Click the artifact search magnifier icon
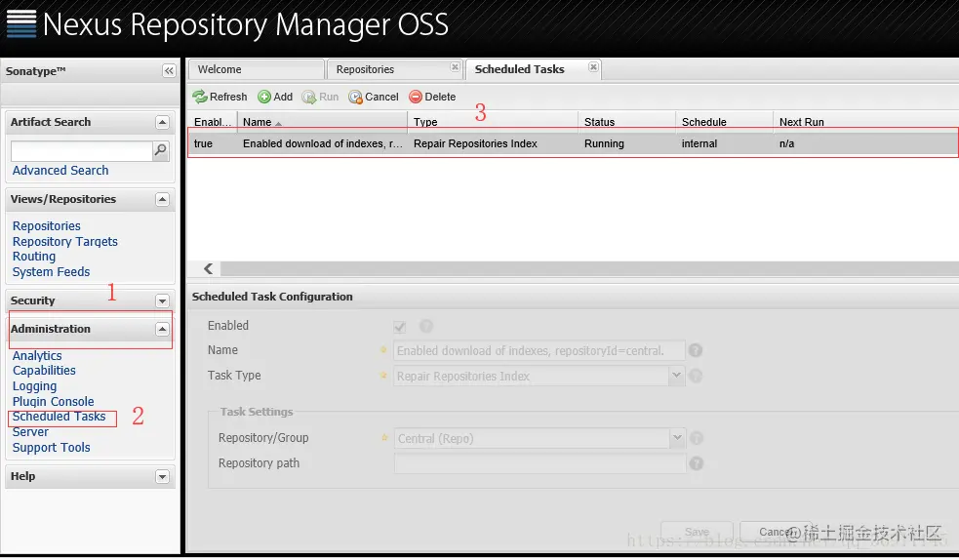Screen dimensions: 959x560 161,151
